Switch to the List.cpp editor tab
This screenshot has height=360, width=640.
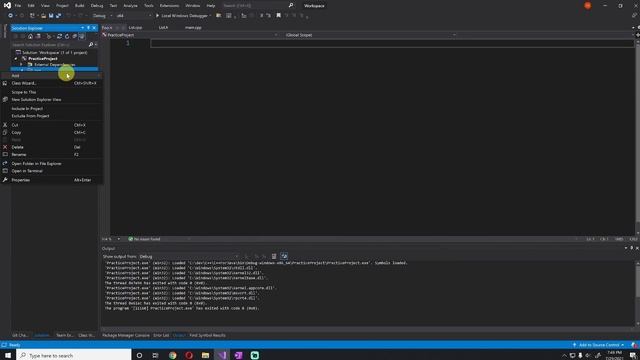[135, 27]
